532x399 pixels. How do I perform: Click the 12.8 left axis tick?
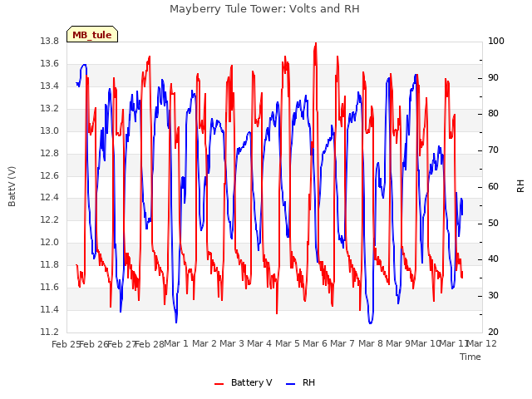pyautogui.click(x=50, y=153)
